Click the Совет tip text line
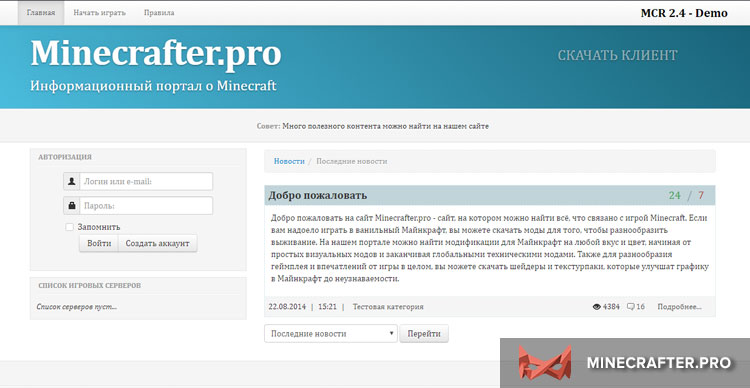The width and height of the screenshot is (750, 388). click(373, 126)
